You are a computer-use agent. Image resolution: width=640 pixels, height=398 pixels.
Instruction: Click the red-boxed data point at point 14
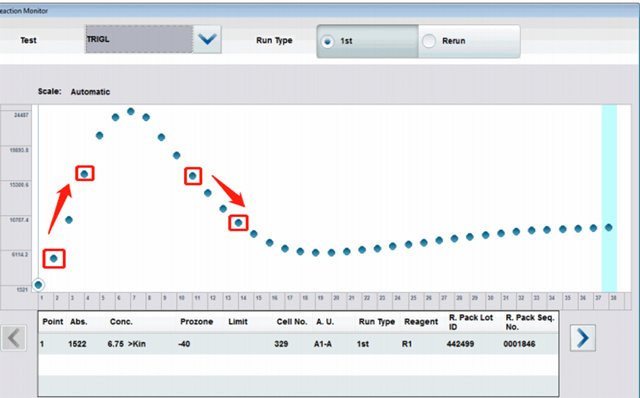238,222
